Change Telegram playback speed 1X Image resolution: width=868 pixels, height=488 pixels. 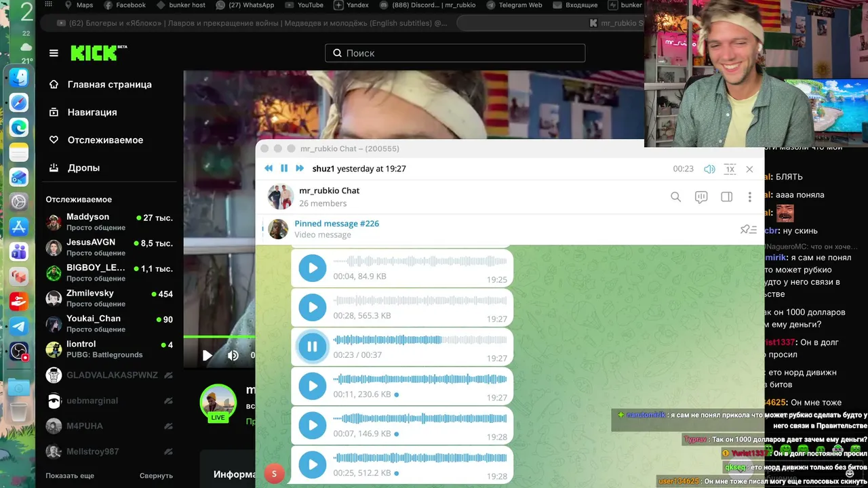tap(730, 169)
